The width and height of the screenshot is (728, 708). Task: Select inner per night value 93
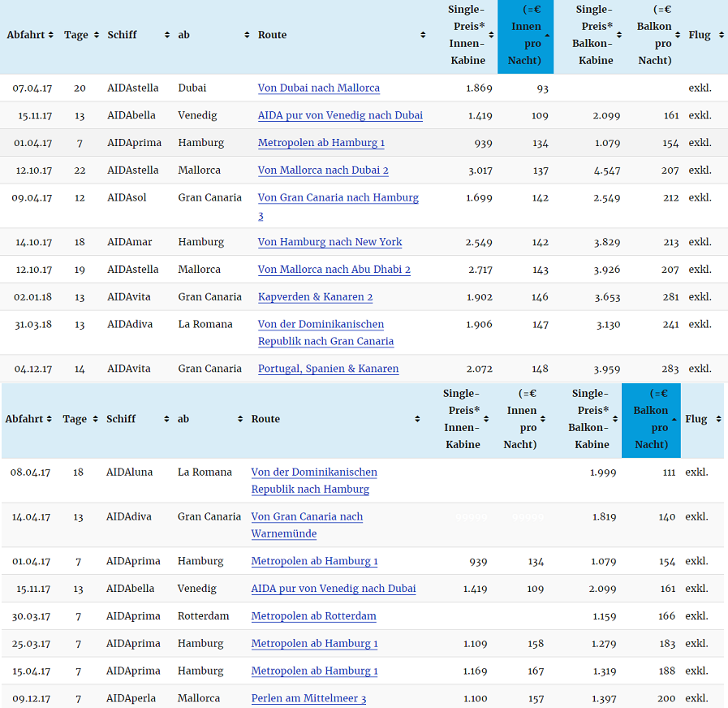[542, 88]
